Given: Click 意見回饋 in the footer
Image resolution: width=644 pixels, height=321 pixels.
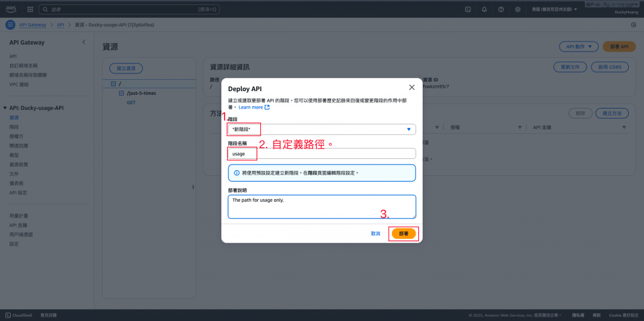Looking at the screenshot, I should click(48, 315).
